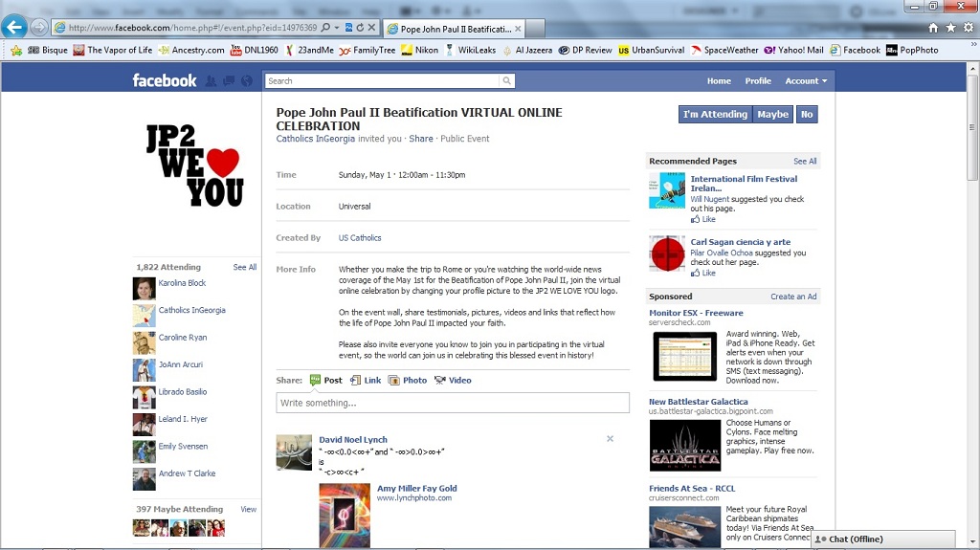The height and width of the screenshot is (550, 980).
Task: Open the Chat (Offline) bar
Action: coord(883,539)
